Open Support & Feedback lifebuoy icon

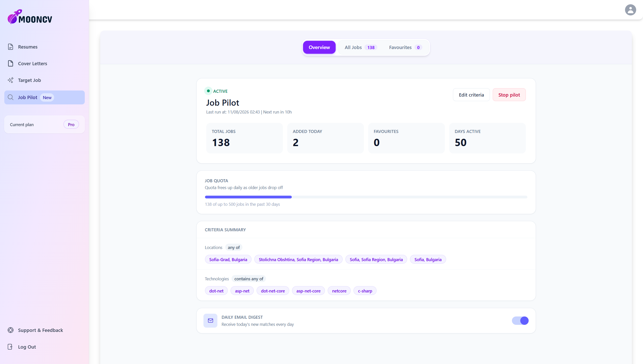click(10, 330)
